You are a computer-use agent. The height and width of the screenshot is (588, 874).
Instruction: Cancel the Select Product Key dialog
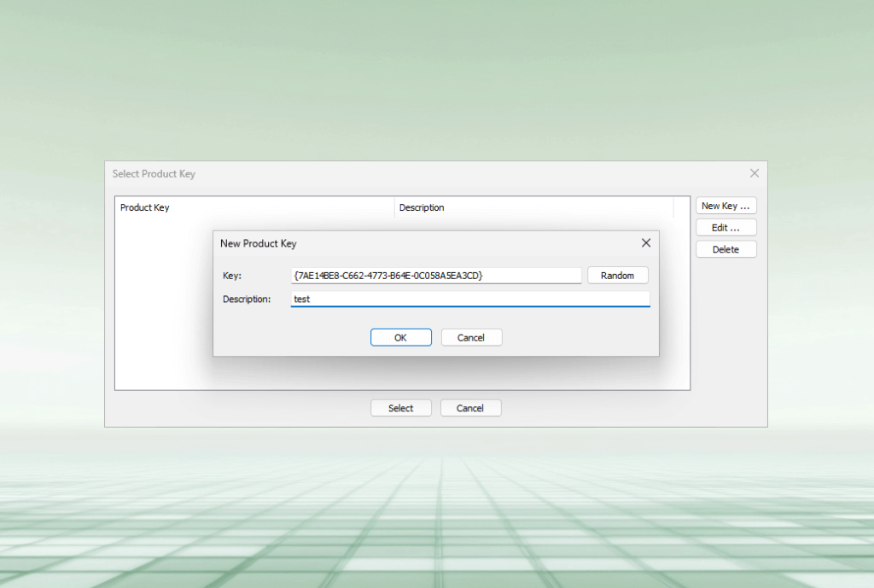[x=470, y=407]
